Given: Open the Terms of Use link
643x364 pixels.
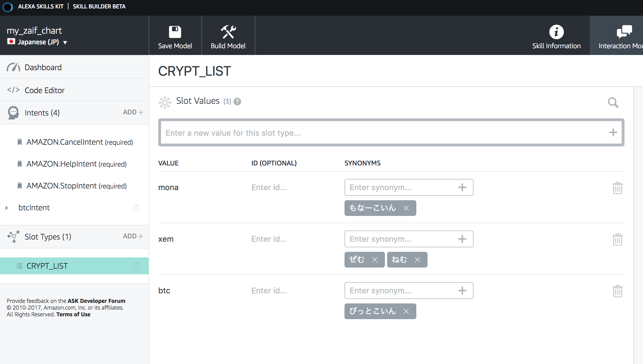Looking at the screenshot, I should click(74, 314).
